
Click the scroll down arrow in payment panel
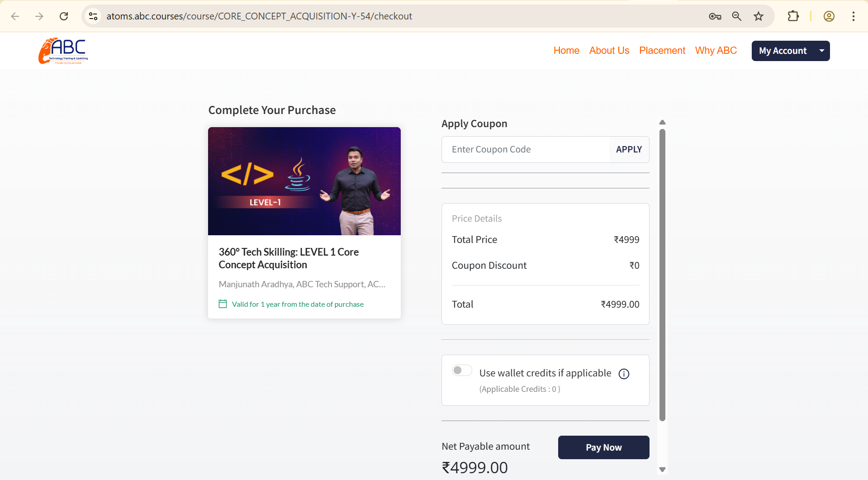point(662,470)
